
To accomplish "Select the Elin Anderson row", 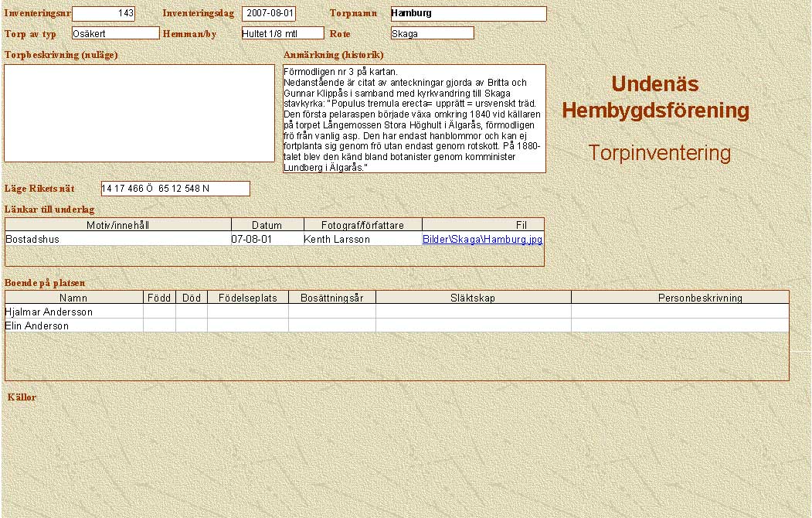I will point(73,325).
